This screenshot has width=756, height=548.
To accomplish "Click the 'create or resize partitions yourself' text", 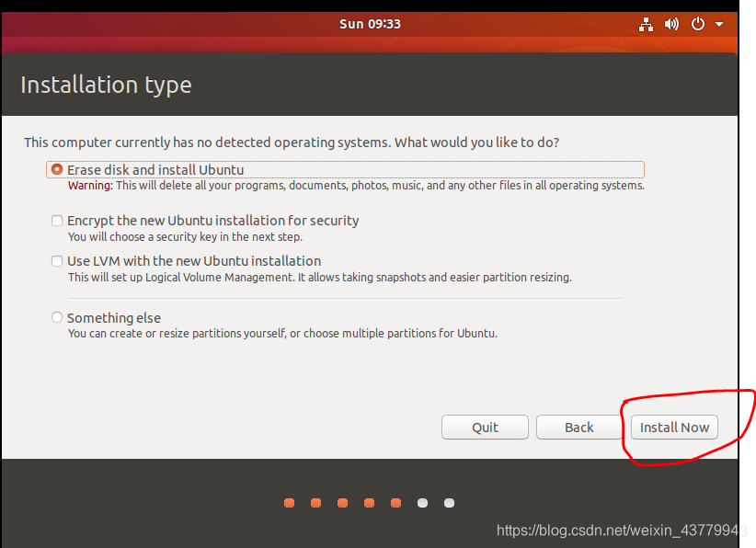I will [x=282, y=334].
